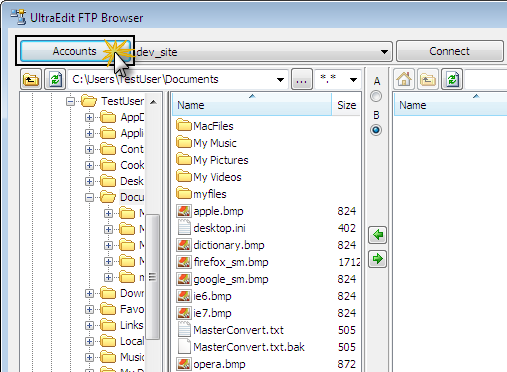507x372 pixels.
Task: Sort local files by Size column
Action: (346, 105)
